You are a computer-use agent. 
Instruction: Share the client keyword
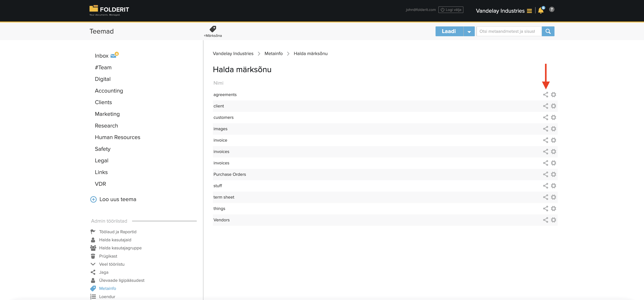point(545,106)
